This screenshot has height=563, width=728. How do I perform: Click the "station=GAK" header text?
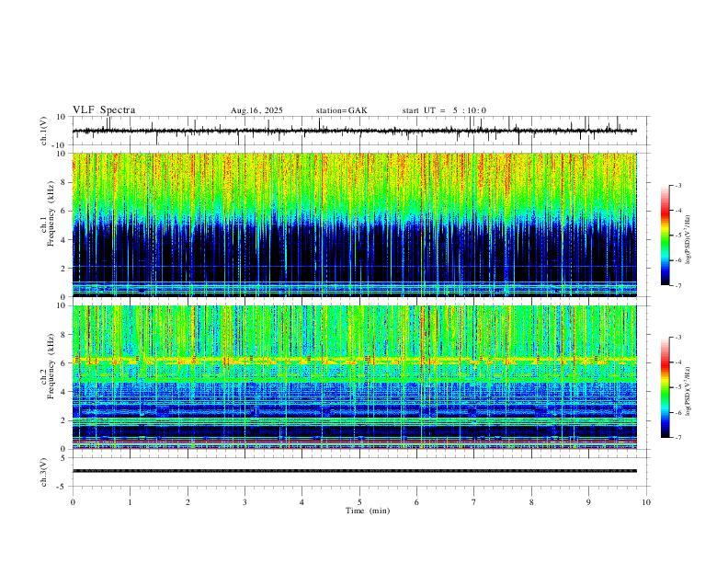tap(342, 110)
